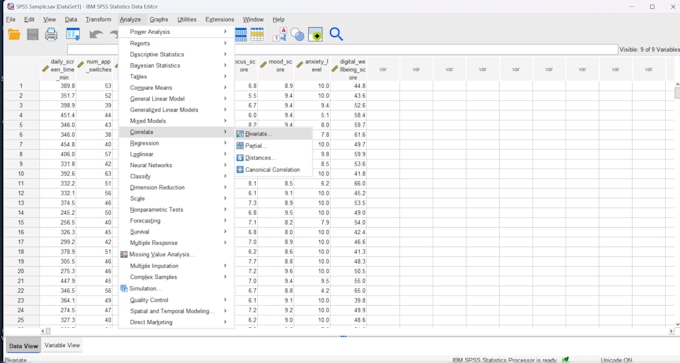
Task: Click the Use Variable Sets circles icon
Action: pos(297,34)
